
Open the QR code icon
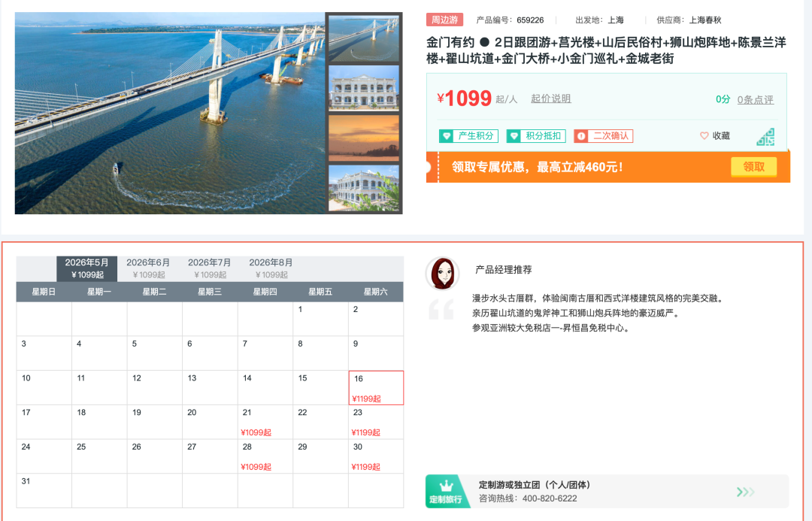pyautogui.click(x=766, y=137)
